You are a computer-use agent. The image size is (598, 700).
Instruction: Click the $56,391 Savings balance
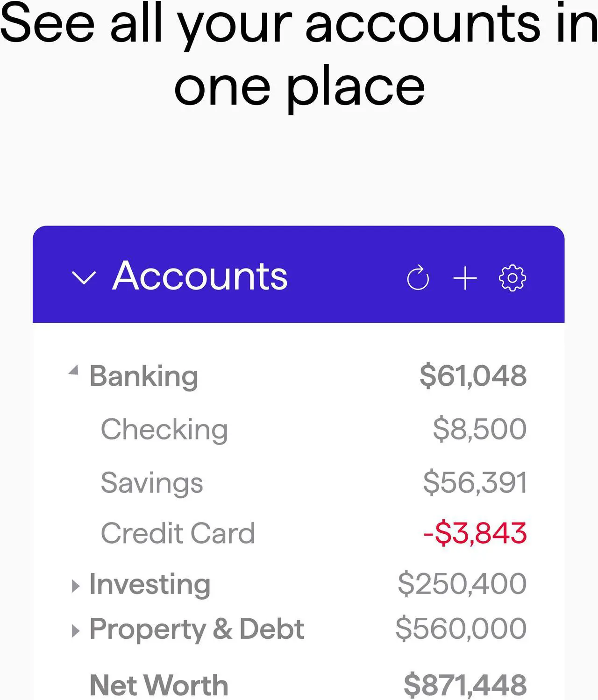tap(475, 482)
